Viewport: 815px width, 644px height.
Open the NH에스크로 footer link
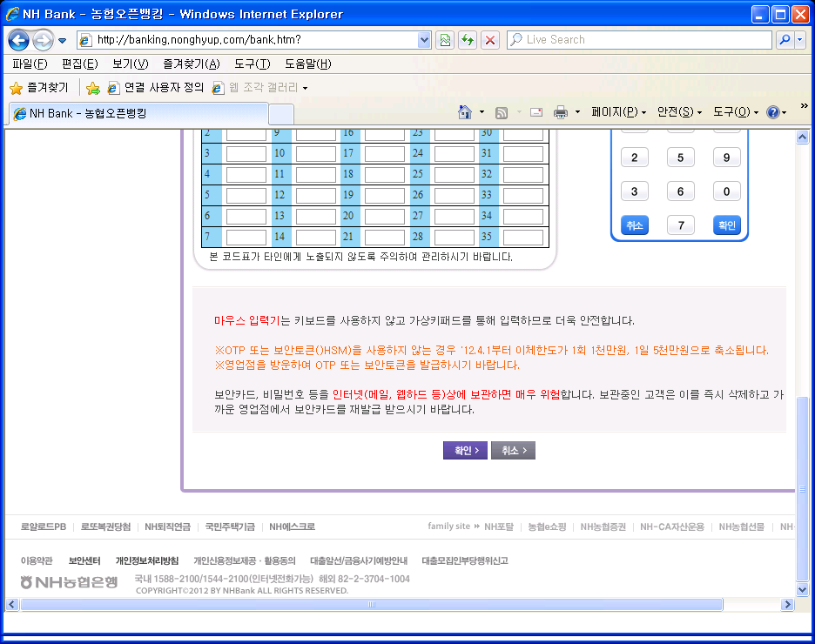tap(292, 527)
